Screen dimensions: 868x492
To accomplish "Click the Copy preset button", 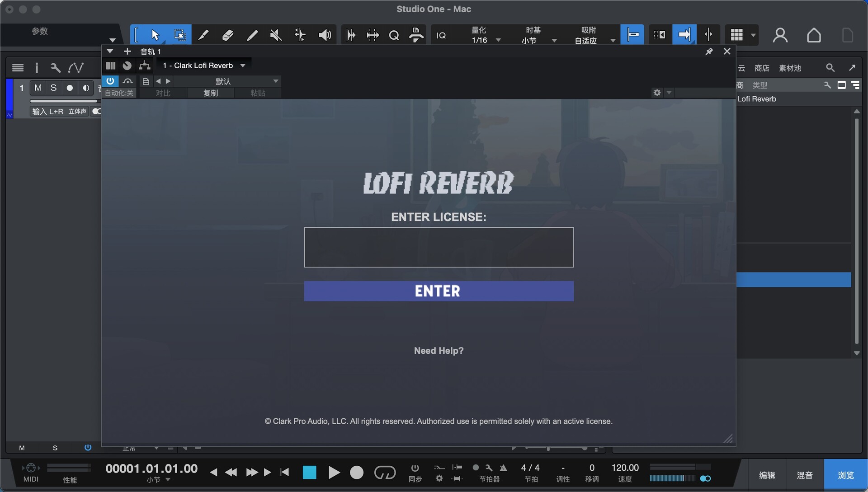I will [211, 93].
